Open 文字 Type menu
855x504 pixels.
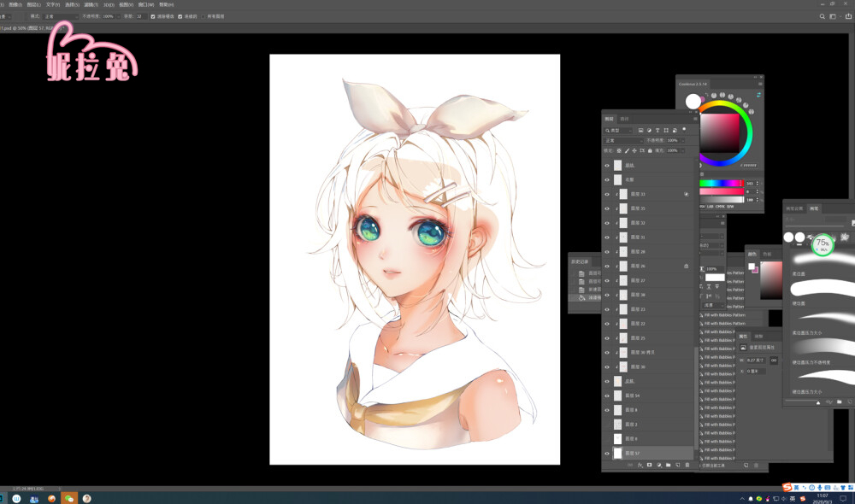click(x=53, y=4)
